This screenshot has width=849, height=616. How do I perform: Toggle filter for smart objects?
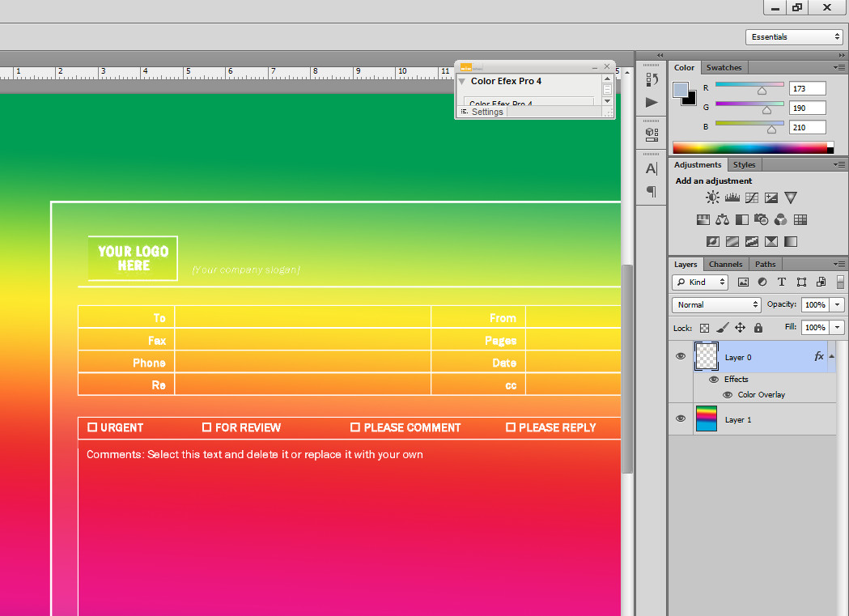tap(821, 282)
